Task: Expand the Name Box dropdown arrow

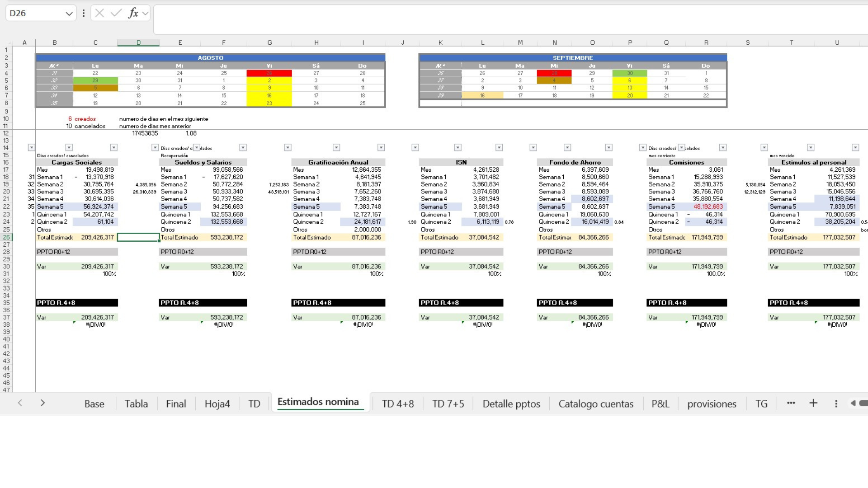Action: 69,14
